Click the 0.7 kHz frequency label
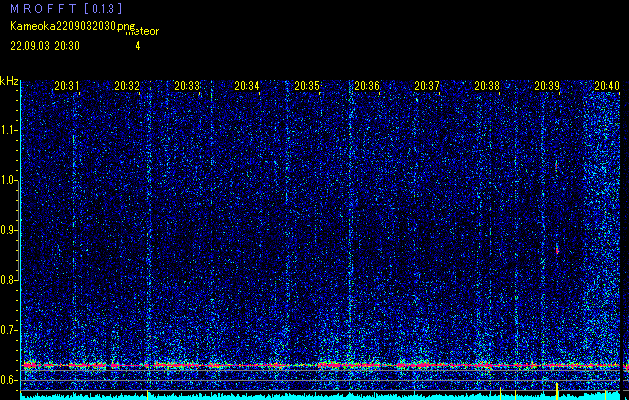The width and height of the screenshot is (629, 400). (9, 330)
